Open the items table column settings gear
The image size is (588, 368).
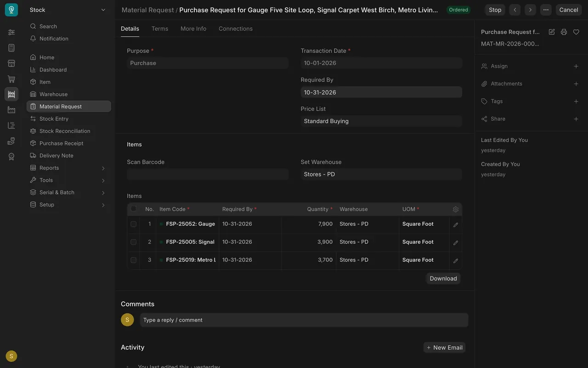[x=456, y=209]
